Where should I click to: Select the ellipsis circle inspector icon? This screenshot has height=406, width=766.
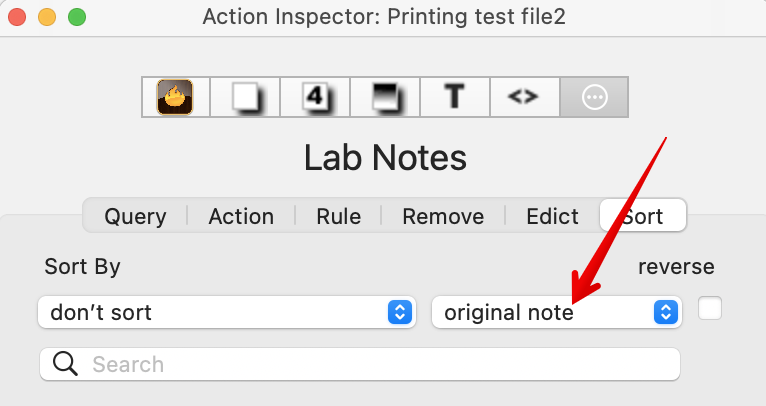594,97
